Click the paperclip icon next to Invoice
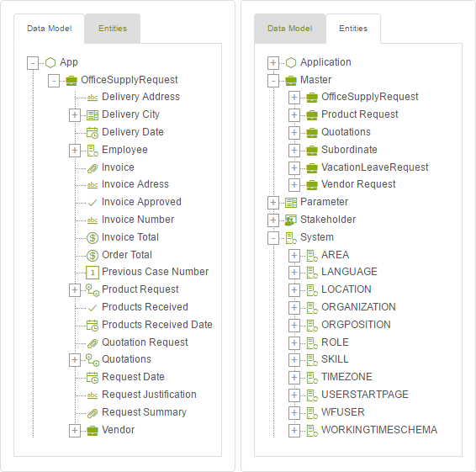The image size is (476, 472). [x=93, y=168]
